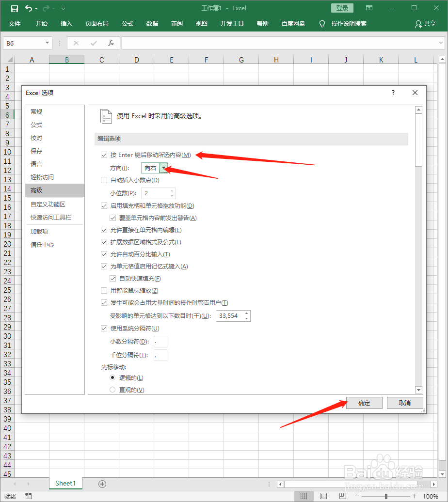This screenshot has width=448, height=502.
Task: Click the 操作说明搜索 lightbulb icon
Action: [321, 23]
